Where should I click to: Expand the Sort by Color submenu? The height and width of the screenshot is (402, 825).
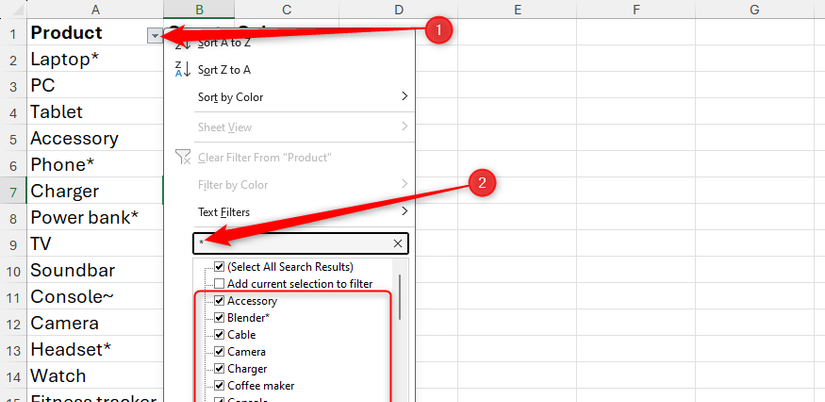pos(404,97)
